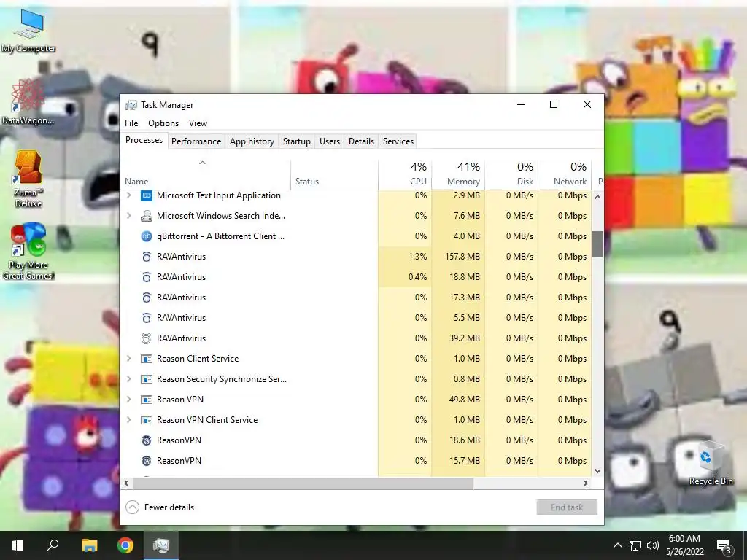Select the RAVAntivirus 5.5 MB row
The image size is (747, 560).
[356, 318]
